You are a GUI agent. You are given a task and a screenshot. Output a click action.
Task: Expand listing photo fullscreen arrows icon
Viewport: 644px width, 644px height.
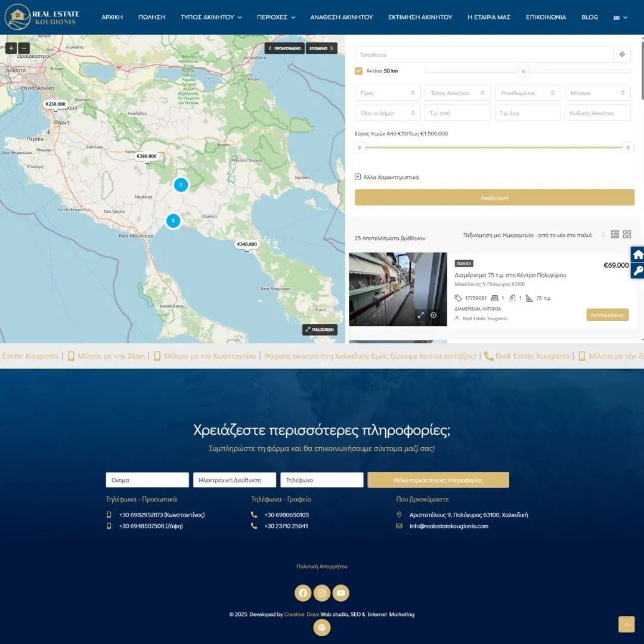tap(420, 315)
